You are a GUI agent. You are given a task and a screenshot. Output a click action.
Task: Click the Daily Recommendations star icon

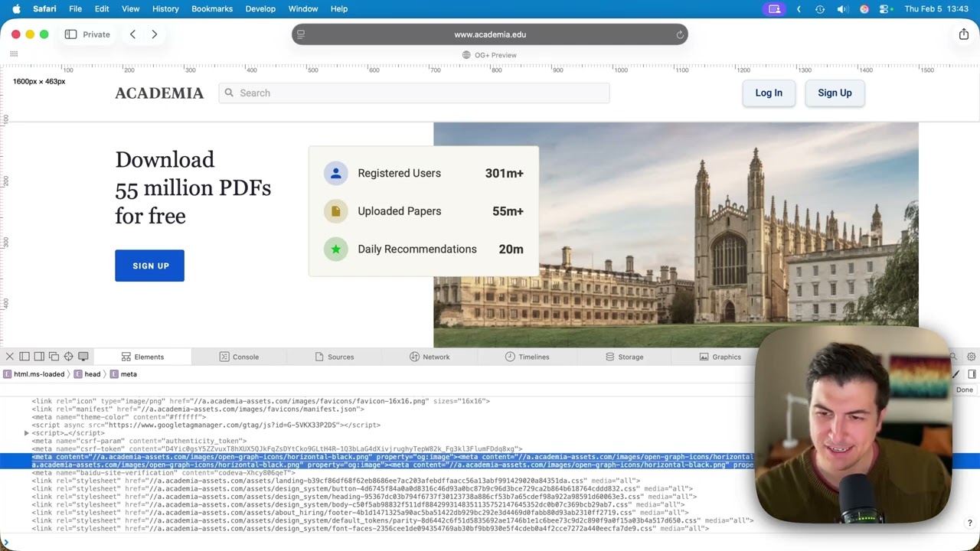point(335,249)
